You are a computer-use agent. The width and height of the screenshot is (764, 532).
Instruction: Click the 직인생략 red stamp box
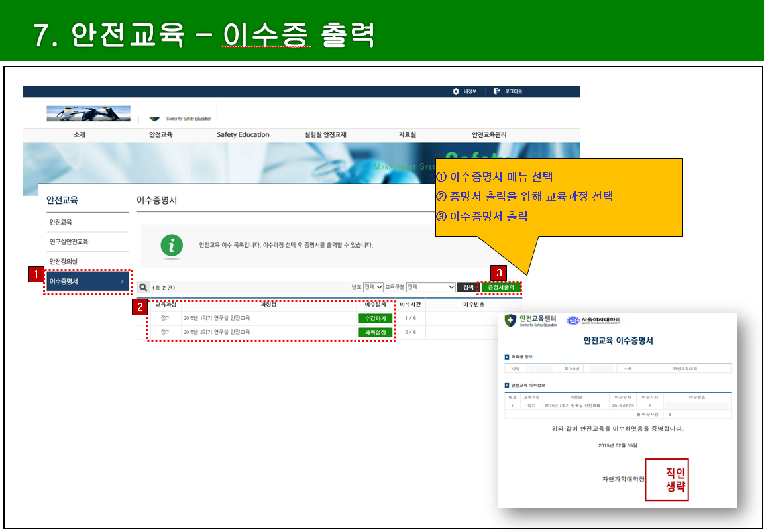(x=667, y=480)
